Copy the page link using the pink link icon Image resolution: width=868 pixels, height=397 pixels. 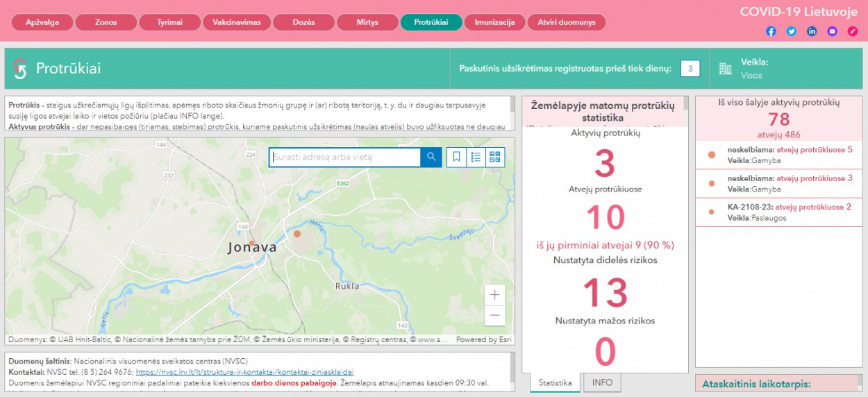[853, 31]
